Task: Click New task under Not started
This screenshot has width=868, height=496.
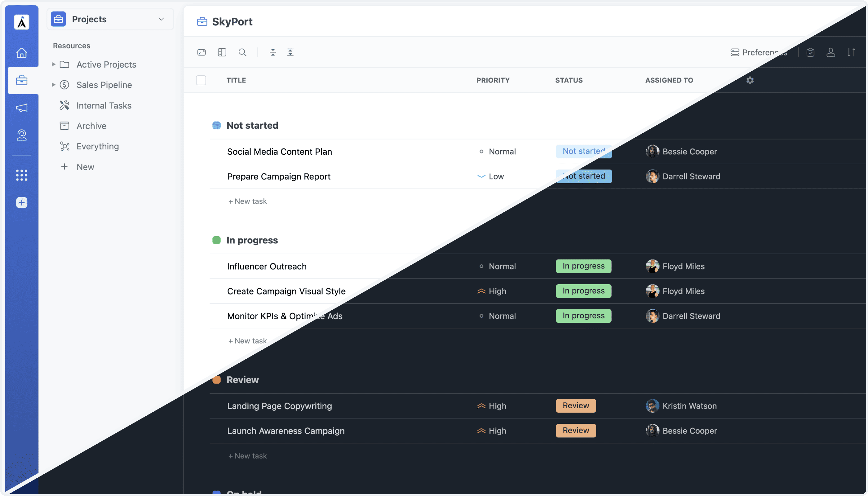Action: tap(248, 201)
